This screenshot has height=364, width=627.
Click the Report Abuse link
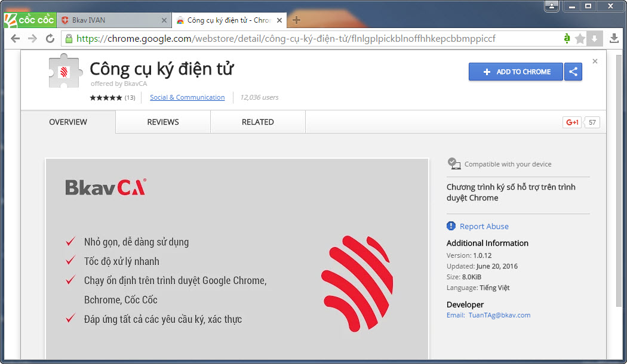pos(484,226)
